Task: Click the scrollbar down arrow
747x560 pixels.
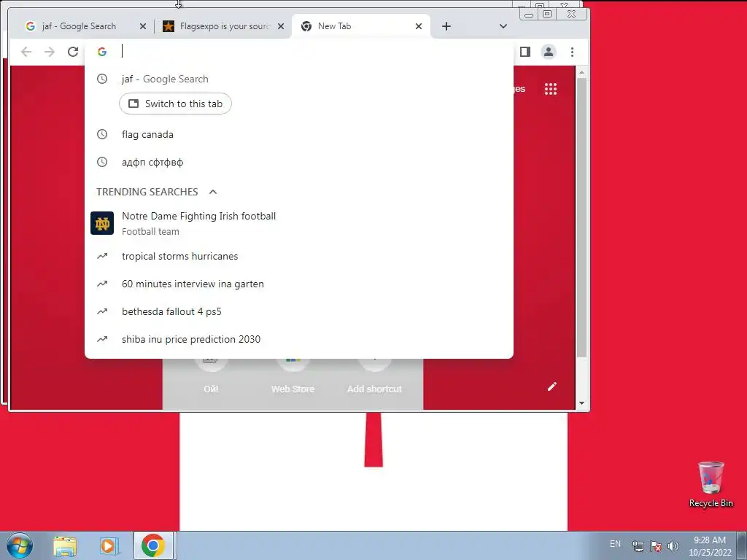Action: tap(581, 403)
